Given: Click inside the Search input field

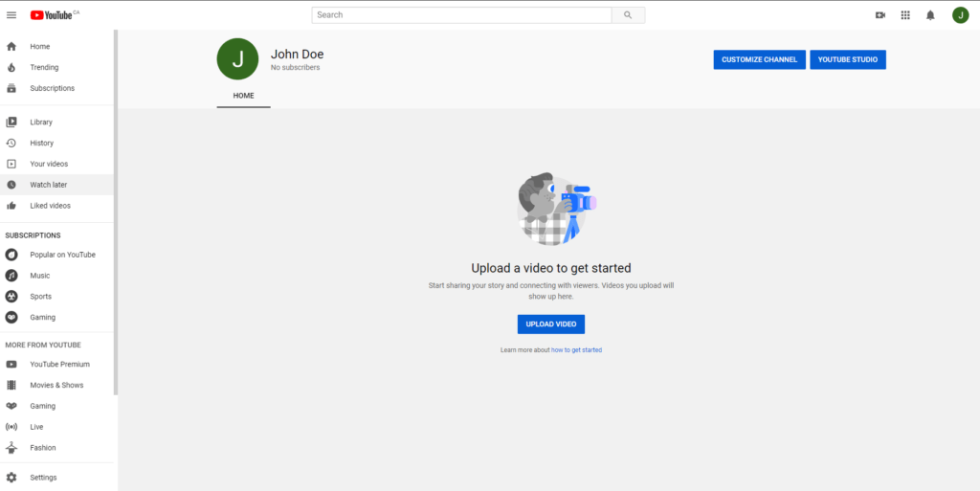Looking at the screenshot, I should click(461, 15).
